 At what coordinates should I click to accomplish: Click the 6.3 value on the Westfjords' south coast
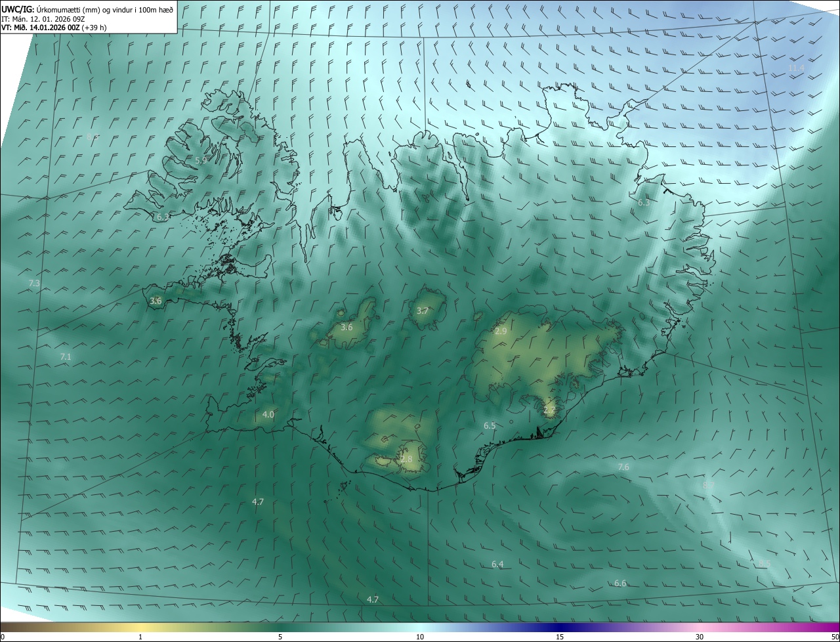(163, 216)
